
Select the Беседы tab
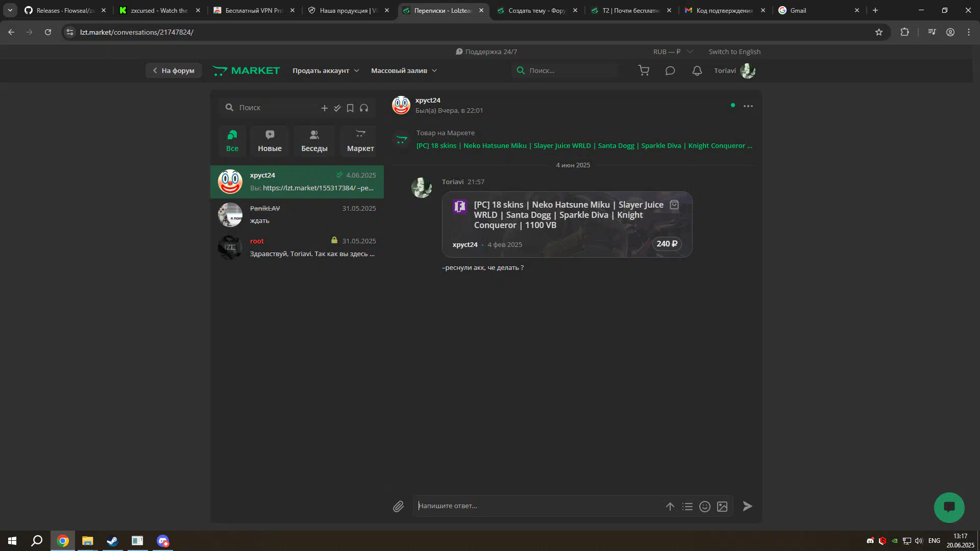[x=314, y=141]
